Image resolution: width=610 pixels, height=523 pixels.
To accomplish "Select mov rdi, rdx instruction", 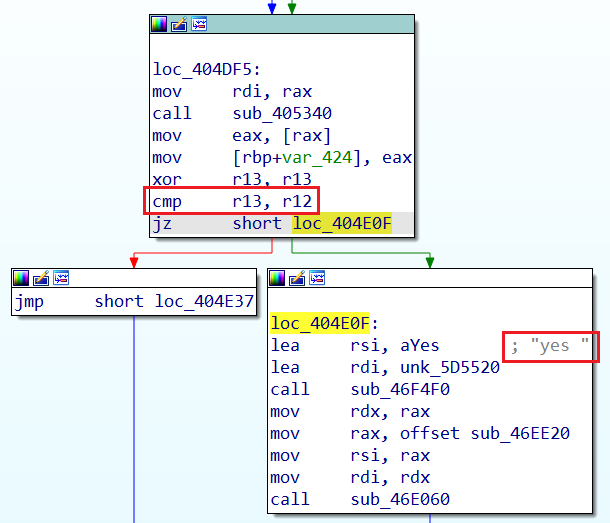I will 350,477.
